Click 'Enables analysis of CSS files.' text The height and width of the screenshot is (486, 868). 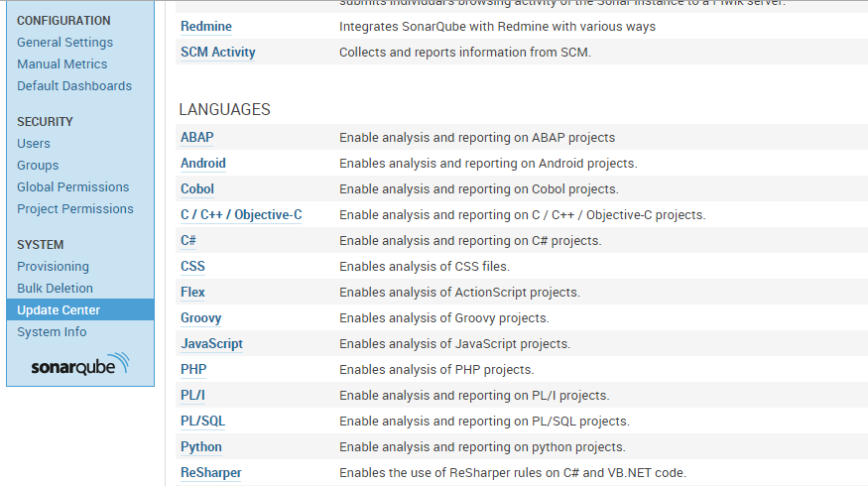coord(424,266)
